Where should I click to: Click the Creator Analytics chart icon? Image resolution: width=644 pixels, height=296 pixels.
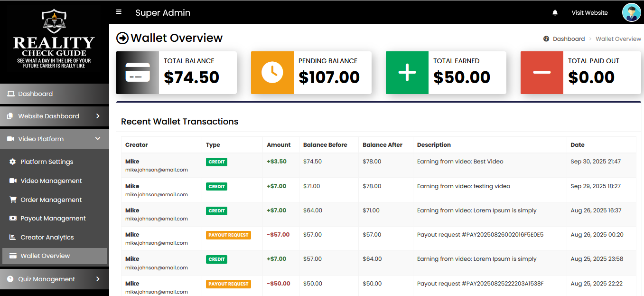tap(13, 238)
